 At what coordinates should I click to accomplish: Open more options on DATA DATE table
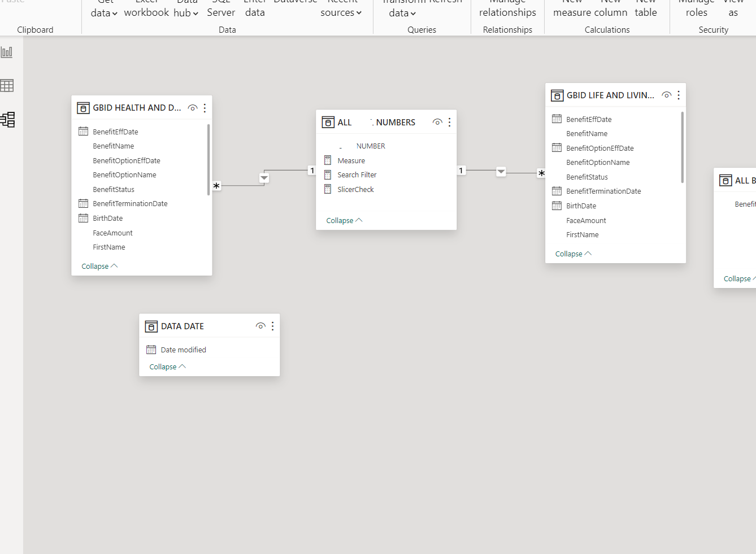tap(272, 326)
